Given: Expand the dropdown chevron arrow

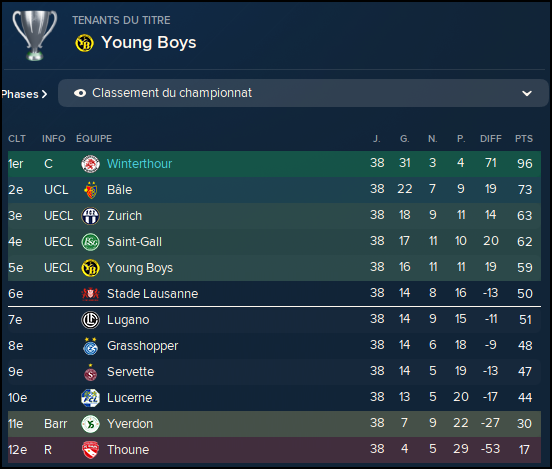Looking at the screenshot, I should (527, 93).
